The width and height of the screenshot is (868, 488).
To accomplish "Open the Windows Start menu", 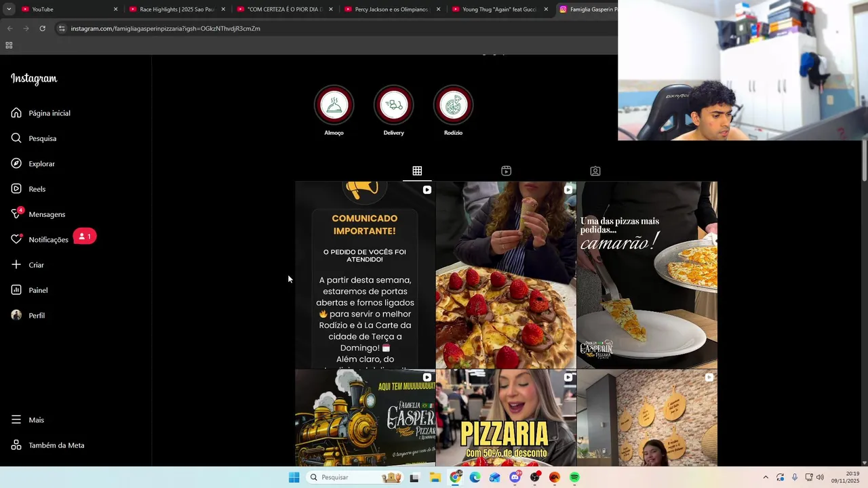I will 294,477.
